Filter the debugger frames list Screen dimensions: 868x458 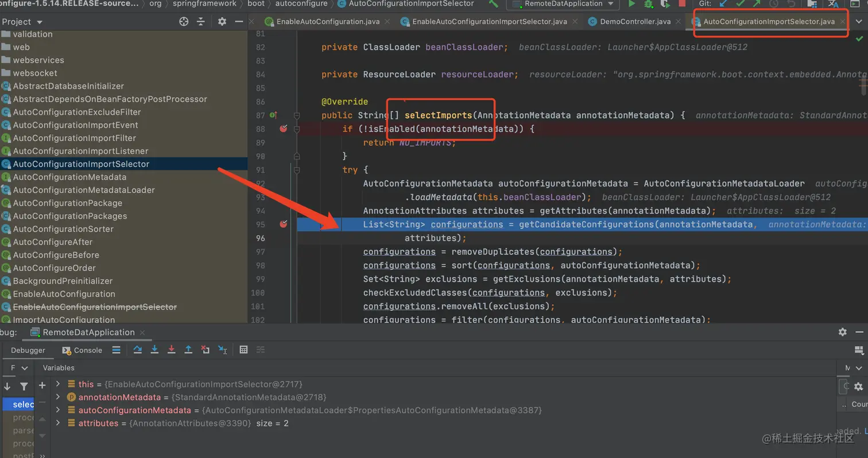coord(24,386)
